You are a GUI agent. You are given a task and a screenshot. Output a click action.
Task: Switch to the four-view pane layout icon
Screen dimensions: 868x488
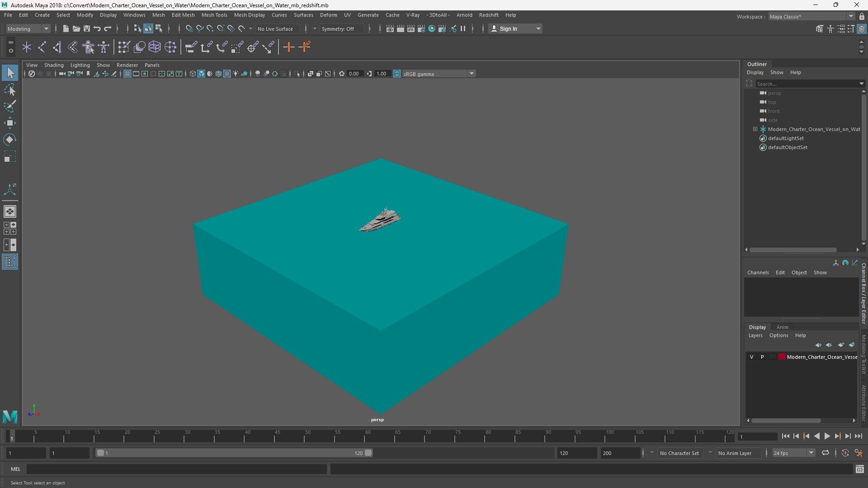[x=10, y=228]
